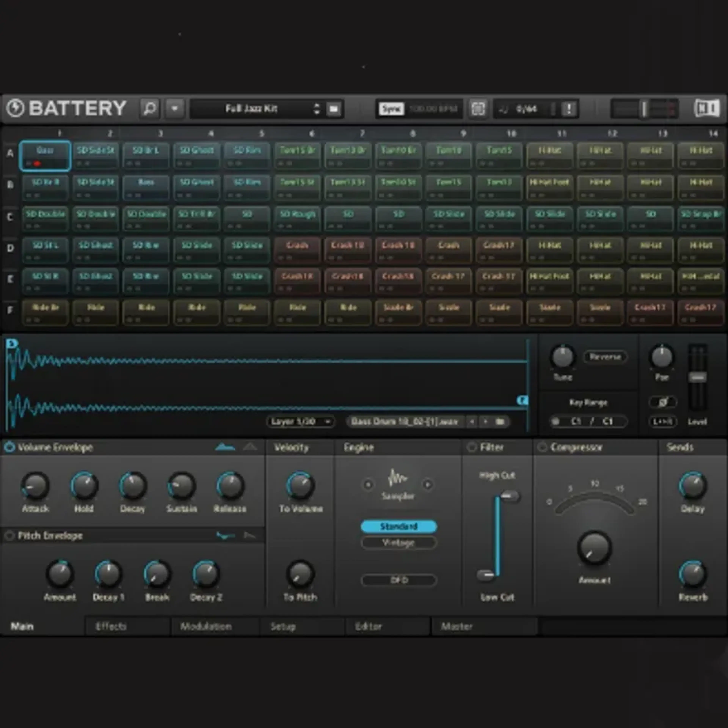Click the Key Range C1 / C1 field
Screen dimensions: 728x728
(x=589, y=421)
